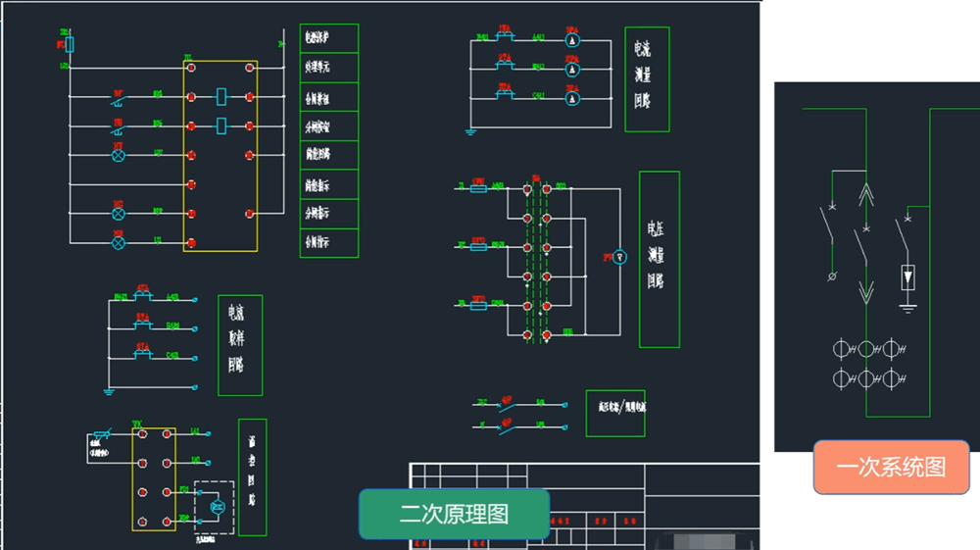Select the bottom indicator lamp in control circuit
The image size is (980, 550).
119,242
